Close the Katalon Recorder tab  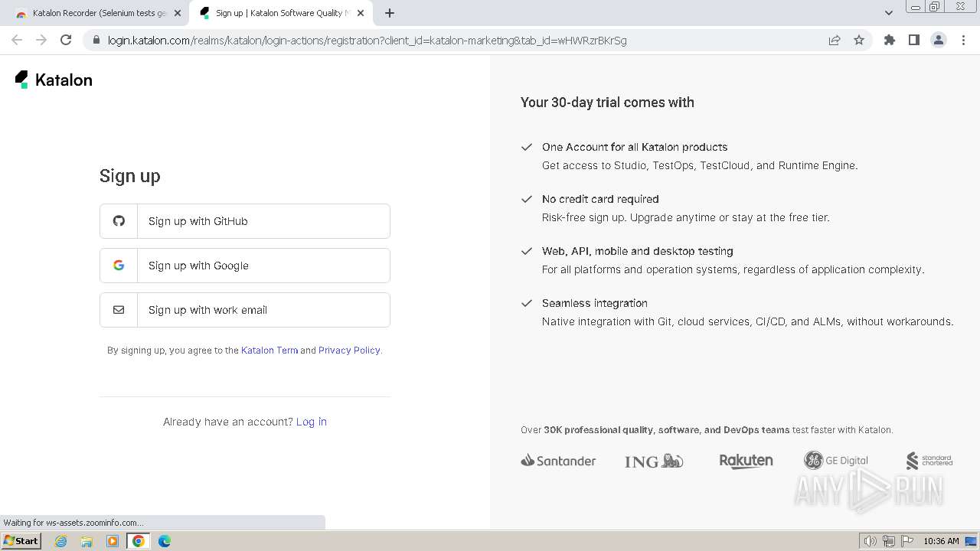[x=178, y=13]
